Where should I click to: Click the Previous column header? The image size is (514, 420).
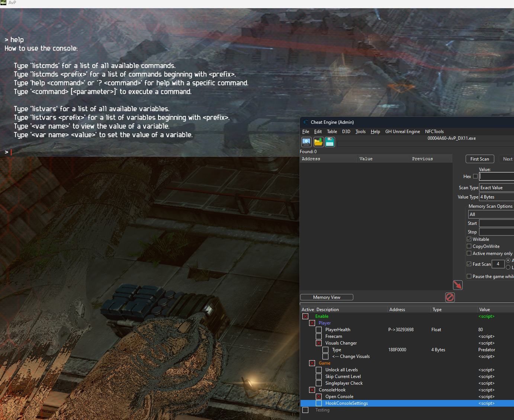431,159
